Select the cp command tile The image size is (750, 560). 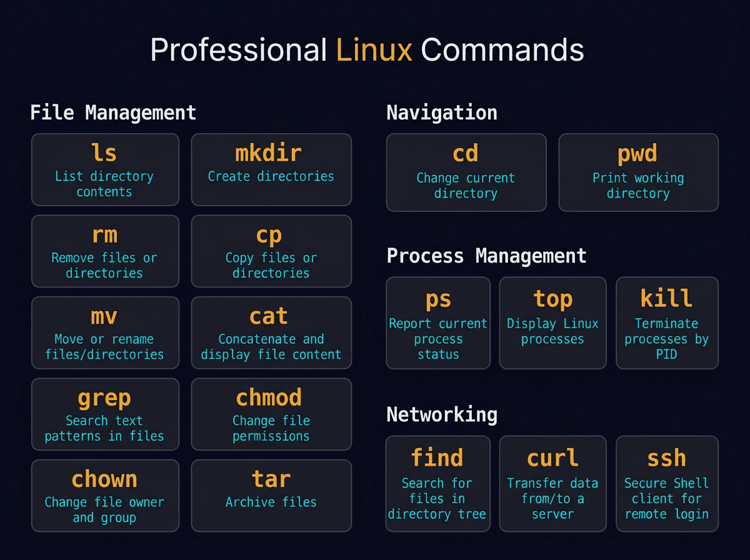click(271, 251)
